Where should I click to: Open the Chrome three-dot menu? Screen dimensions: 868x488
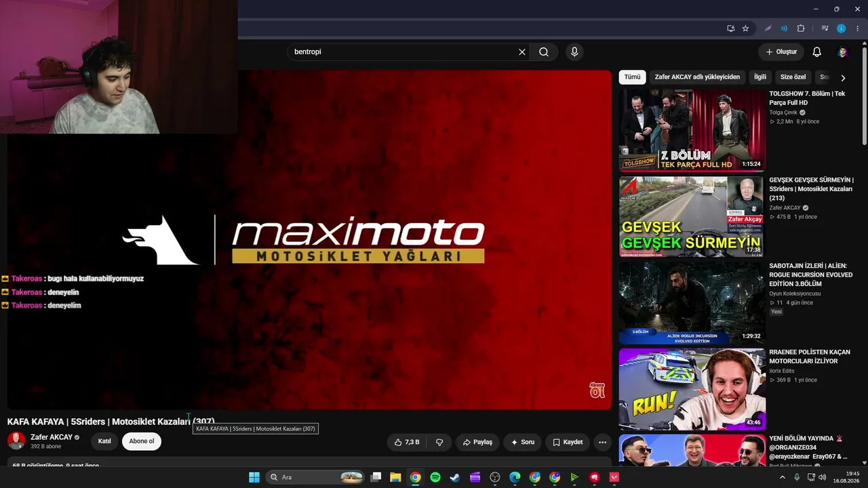pos(857,28)
